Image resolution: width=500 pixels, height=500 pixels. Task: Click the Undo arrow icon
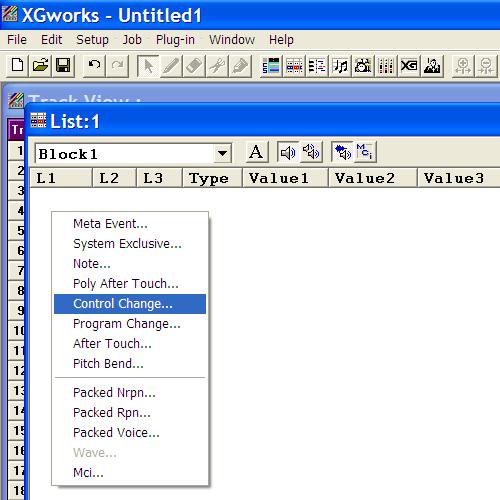pos(94,65)
